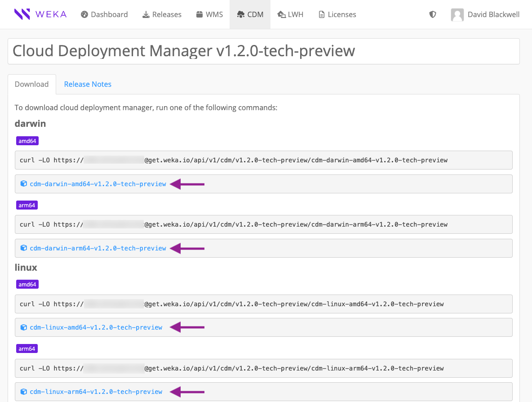
Task: Open the LWH section
Action: click(290, 14)
